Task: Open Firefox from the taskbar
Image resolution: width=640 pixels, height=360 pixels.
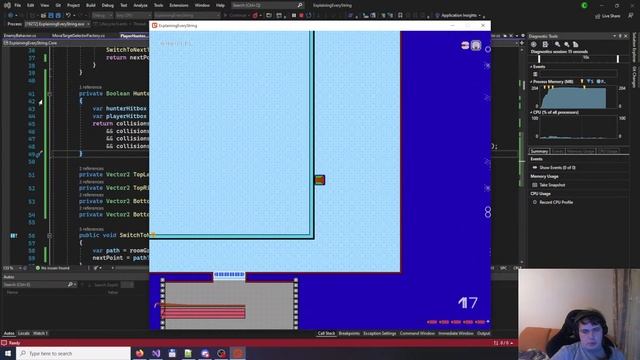Action: pyautogui.click(x=140, y=353)
